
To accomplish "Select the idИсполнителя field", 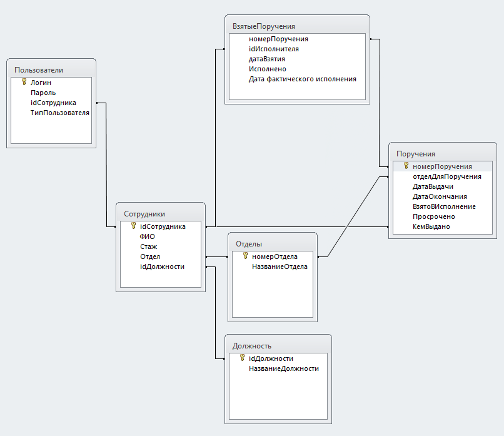I will (273, 49).
